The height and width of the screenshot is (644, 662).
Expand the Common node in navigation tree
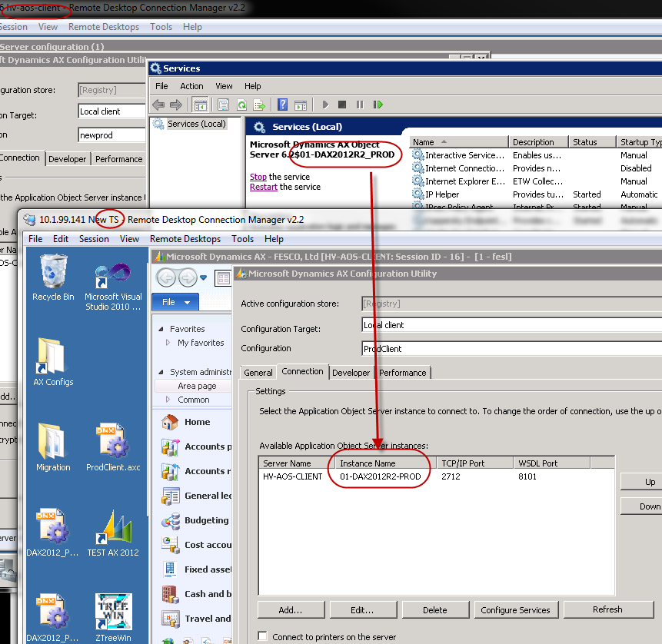[168, 400]
